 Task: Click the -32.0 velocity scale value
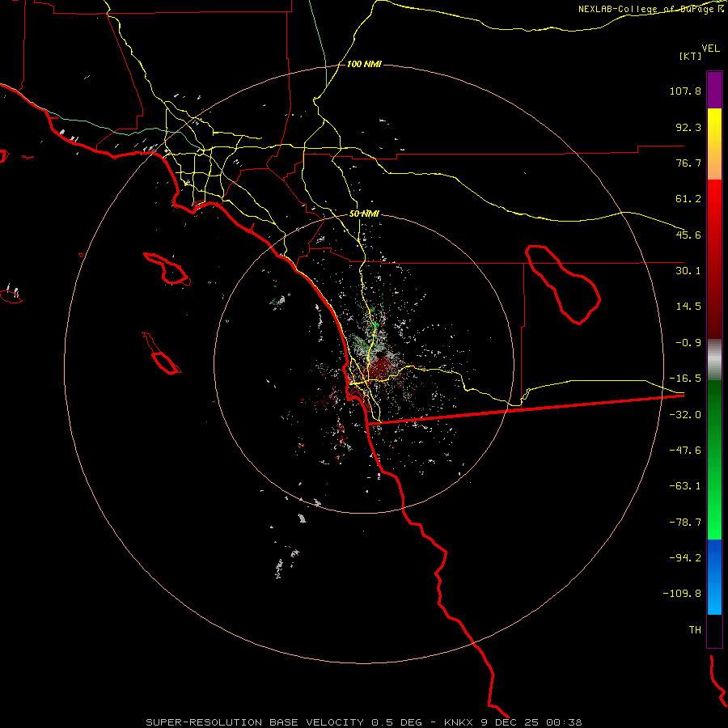tap(685, 415)
